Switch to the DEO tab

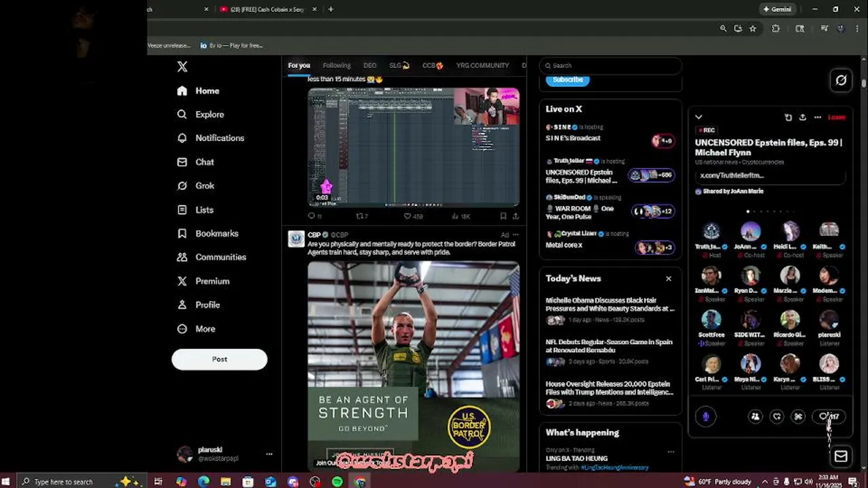[370, 66]
